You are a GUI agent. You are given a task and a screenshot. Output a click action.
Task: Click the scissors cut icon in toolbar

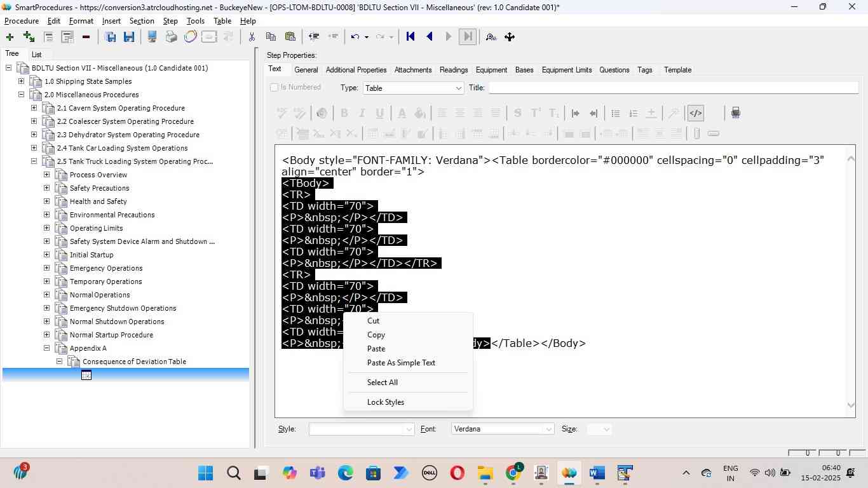pyautogui.click(x=252, y=37)
